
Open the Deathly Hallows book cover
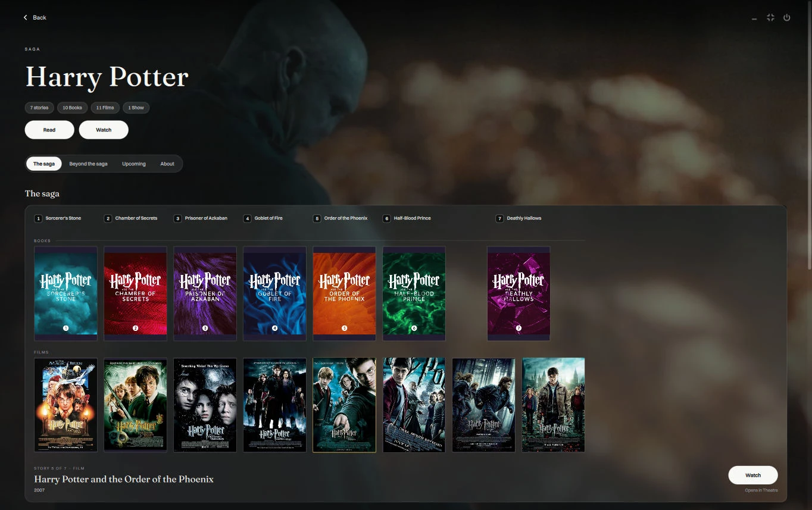[x=519, y=293]
